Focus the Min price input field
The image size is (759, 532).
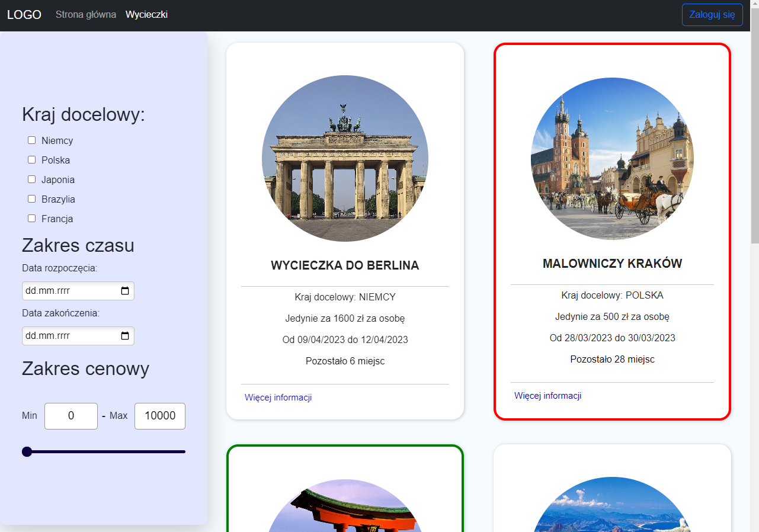[71, 416]
